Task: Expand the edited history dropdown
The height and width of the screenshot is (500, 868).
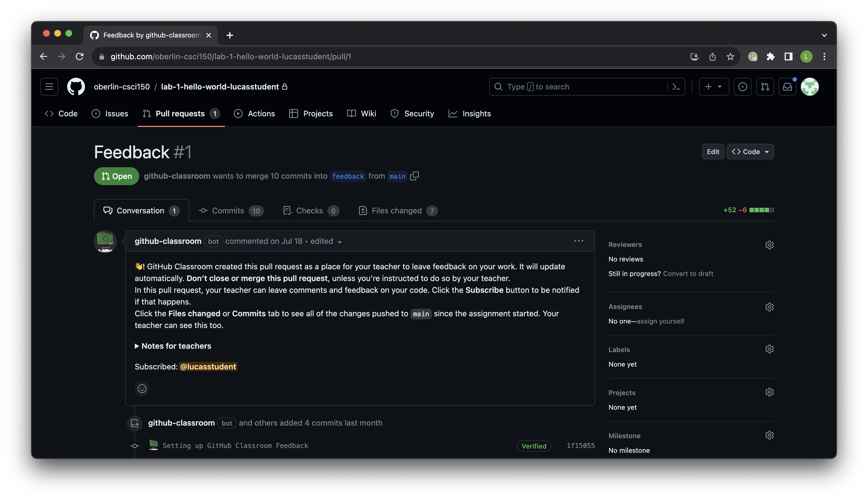Action: (x=326, y=241)
